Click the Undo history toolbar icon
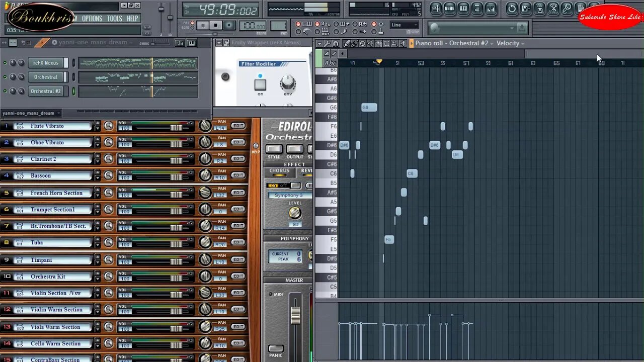Screen dimensions: 644x362 (x=512, y=9)
